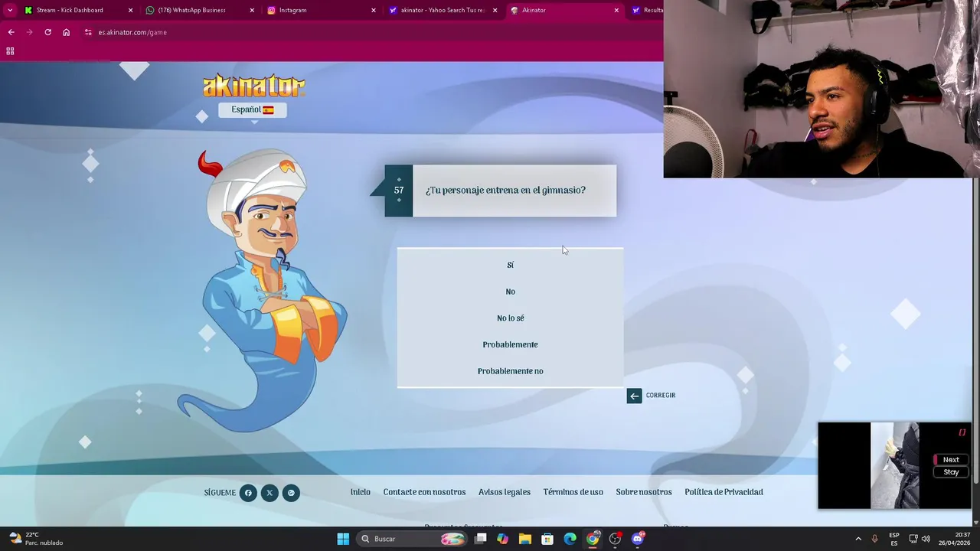Open site information icon in address bar
The image size is (980, 551).
[x=88, y=32]
